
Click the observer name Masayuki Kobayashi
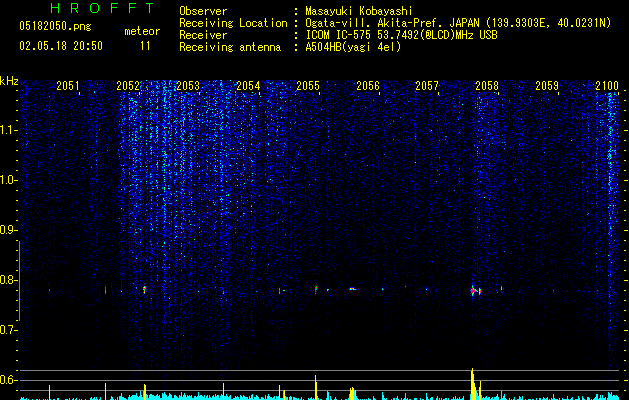point(358,11)
